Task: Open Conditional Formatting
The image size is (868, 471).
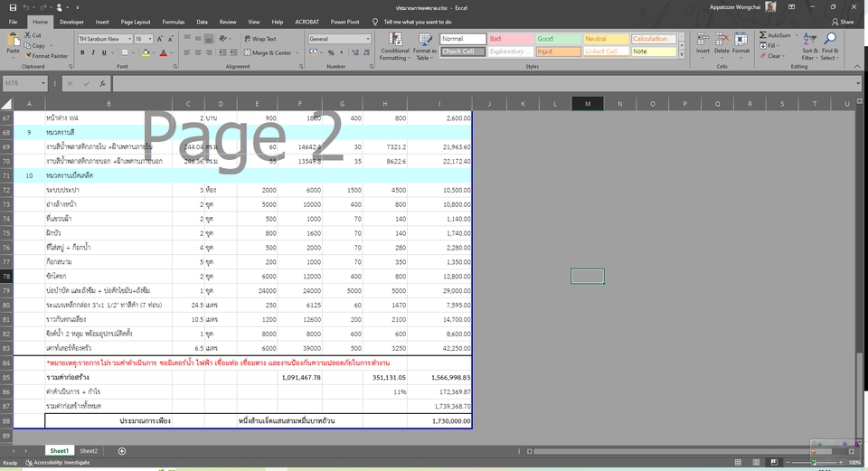Action: coord(395,46)
